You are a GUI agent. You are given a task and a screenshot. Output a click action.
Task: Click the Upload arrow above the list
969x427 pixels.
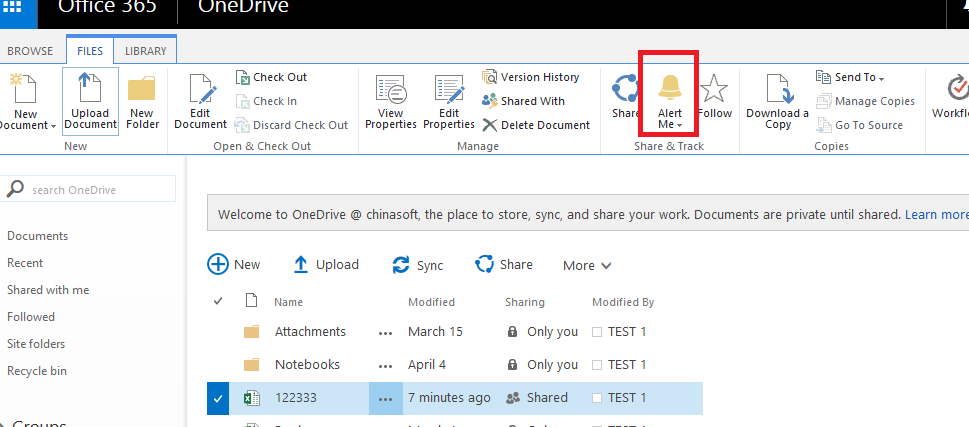click(326, 264)
